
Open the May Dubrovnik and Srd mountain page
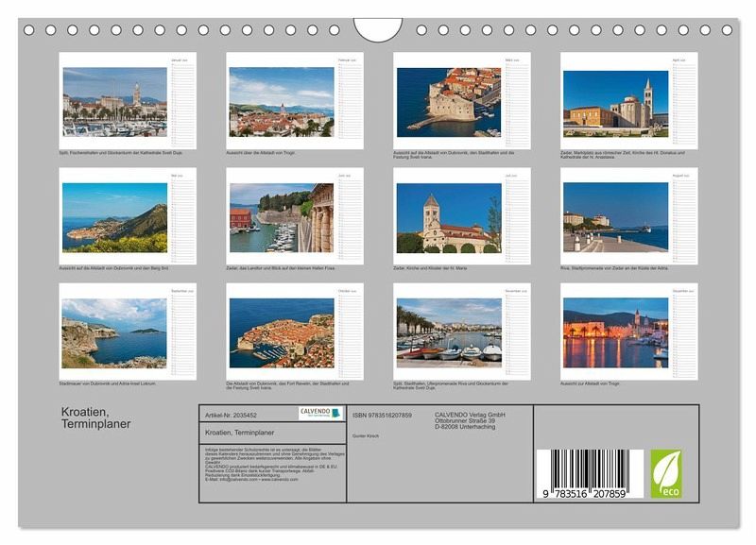pyautogui.click(x=114, y=217)
